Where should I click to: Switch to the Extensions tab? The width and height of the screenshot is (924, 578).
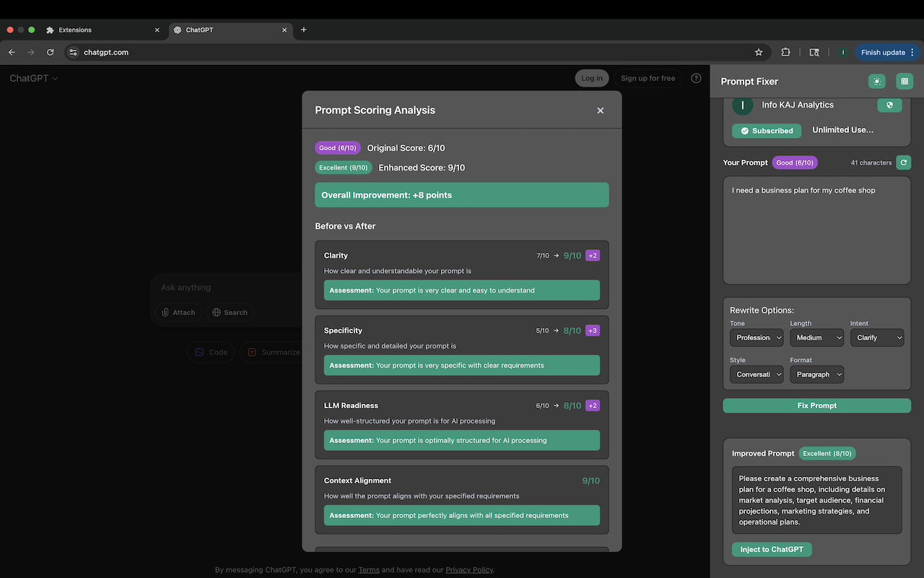[x=101, y=30]
